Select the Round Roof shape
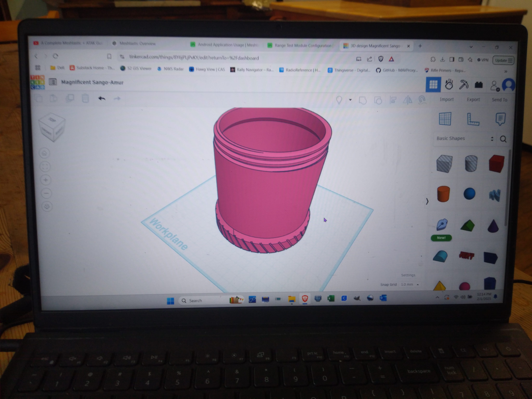The width and height of the screenshot is (532, 399). (x=440, y=256)
